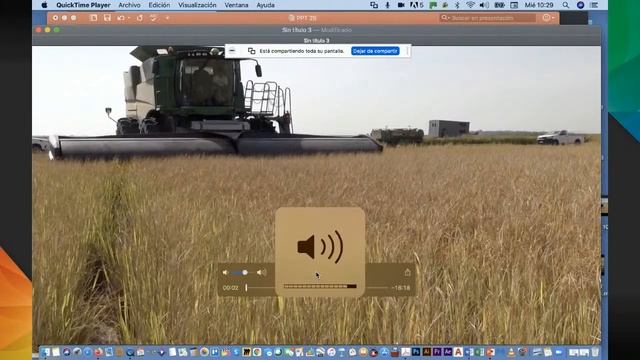
Task: Open the smiley feedback dropdown in PowerPoint
Action: [549, 18]
